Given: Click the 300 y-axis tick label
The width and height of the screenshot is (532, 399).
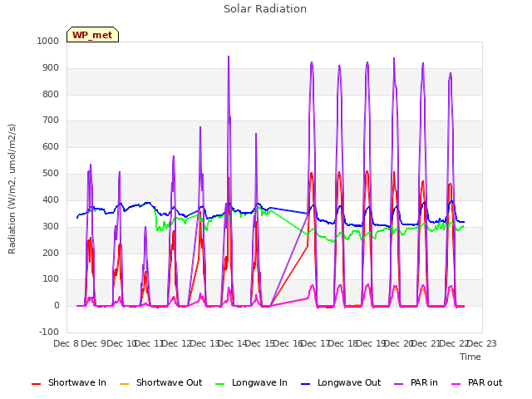Looking at the screenshot, I should pos(51,227).
